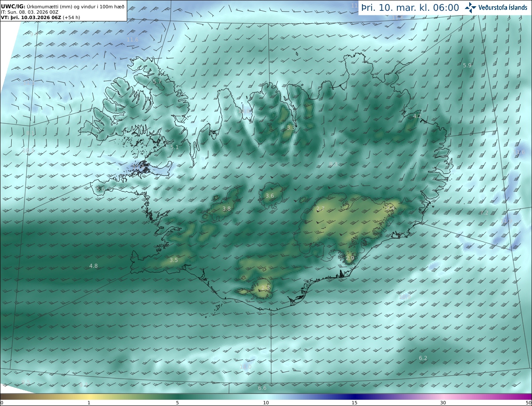This screenshot has height=406, width=532.
Task: Click the date header Þri. 10. mar. kl. 06:00
Action: [410, 7]
